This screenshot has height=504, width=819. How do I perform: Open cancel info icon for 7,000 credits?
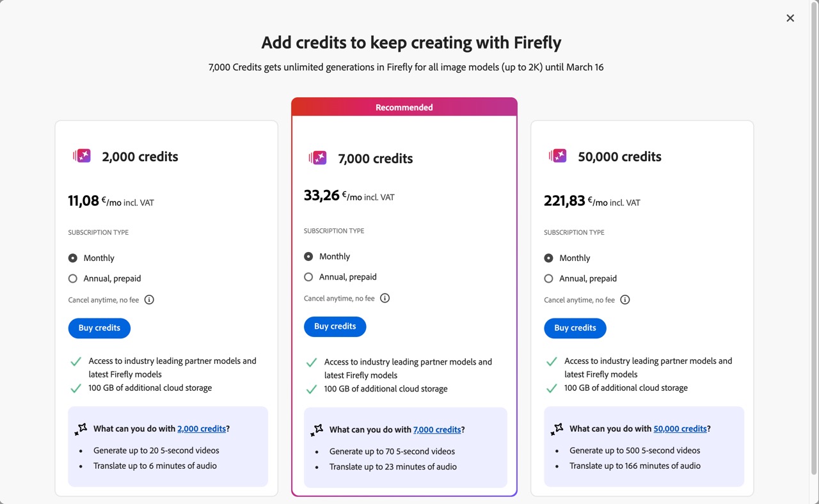pyautogui.click(x=385, y=298)
